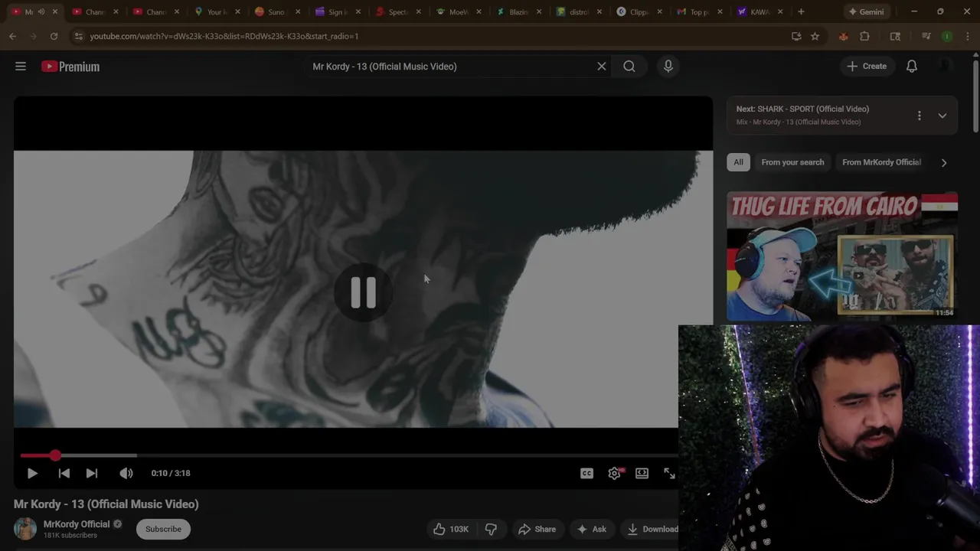Open the media control icon in toolbar
Viewport: 980px width, 551px height.
click(x=926, y=36)
